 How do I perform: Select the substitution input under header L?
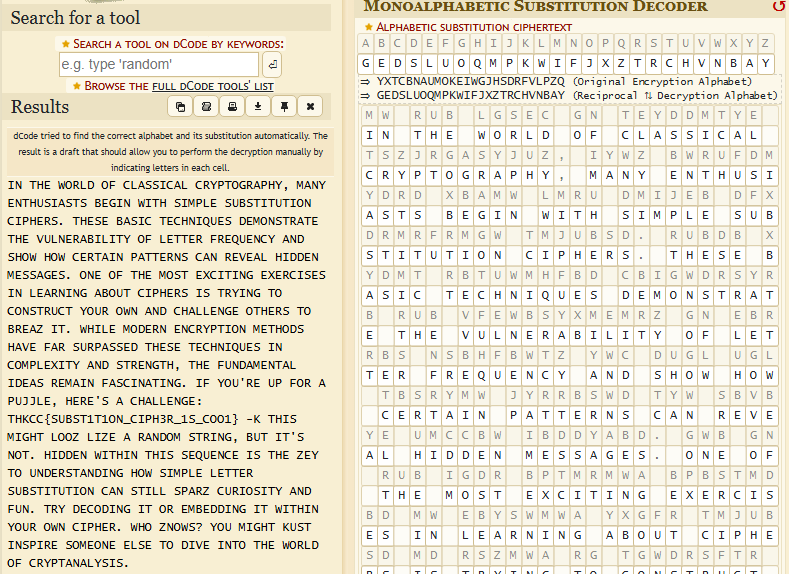click(541, 64)
